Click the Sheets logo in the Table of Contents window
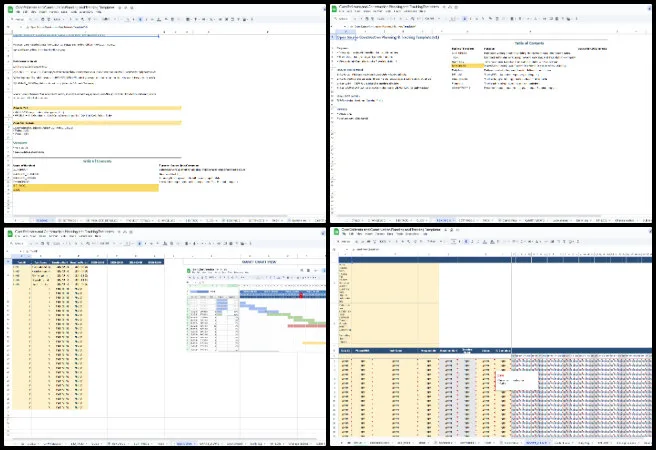Viewport: 656px width, 450px height. (x=334, y=7)
